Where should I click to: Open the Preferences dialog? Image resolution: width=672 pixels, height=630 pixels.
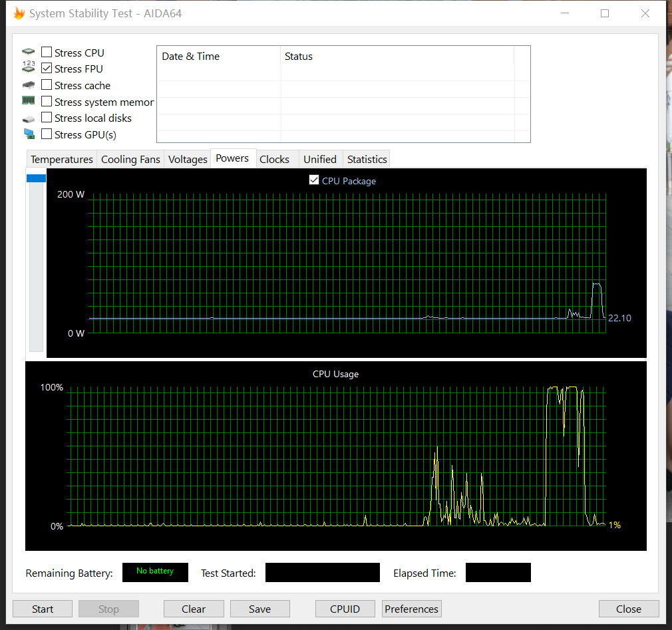[411, 609]
